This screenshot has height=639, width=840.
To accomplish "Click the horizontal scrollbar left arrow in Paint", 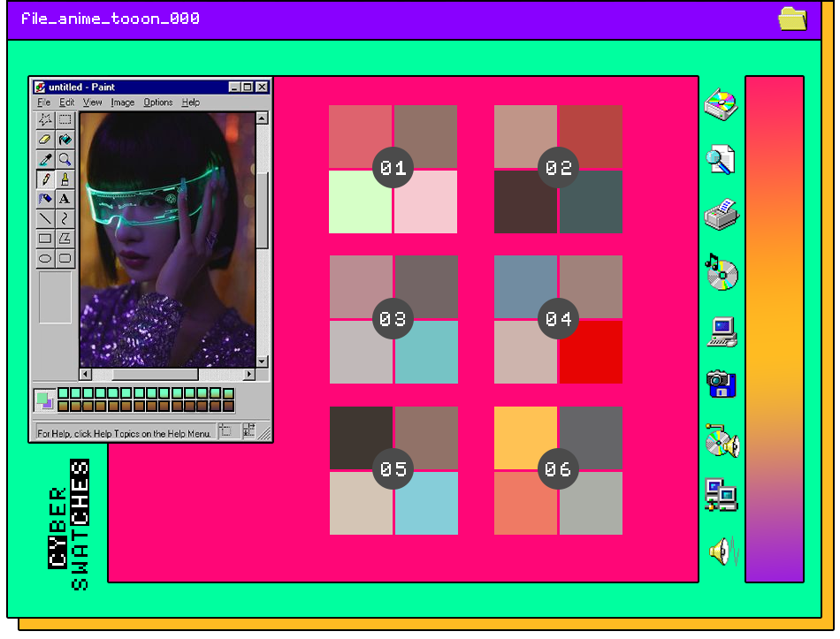I will (x=86, y=374).
